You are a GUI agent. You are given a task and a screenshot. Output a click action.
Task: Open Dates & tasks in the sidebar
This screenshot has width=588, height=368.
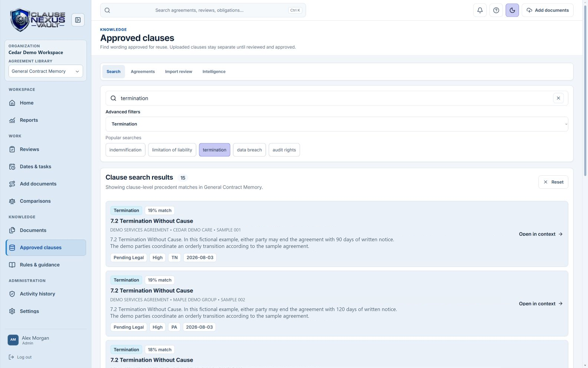coord(46,167)
